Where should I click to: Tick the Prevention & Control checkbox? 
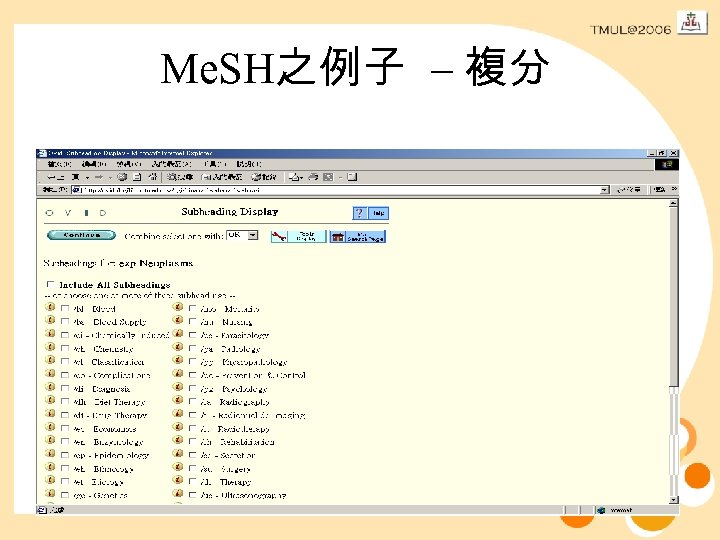coord(192,375)
